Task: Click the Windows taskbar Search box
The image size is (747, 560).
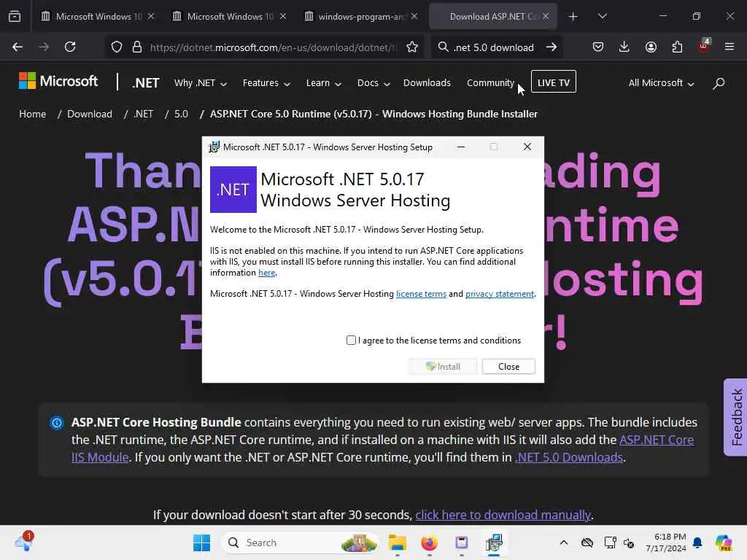Action: 300,542
